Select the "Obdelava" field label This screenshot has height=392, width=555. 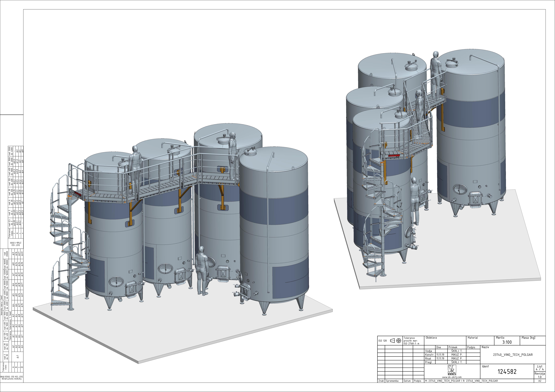pyautogui.click(x=431, y=338)
